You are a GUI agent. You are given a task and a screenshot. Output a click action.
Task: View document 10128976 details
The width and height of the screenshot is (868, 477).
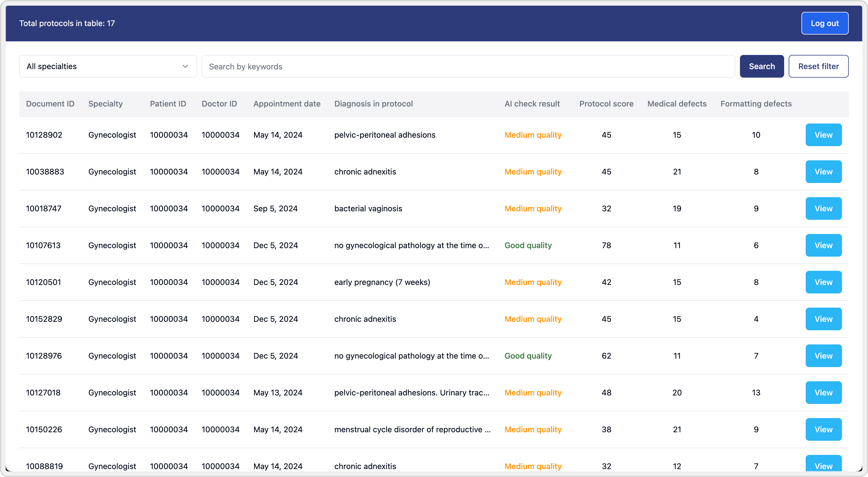(823, 356)
